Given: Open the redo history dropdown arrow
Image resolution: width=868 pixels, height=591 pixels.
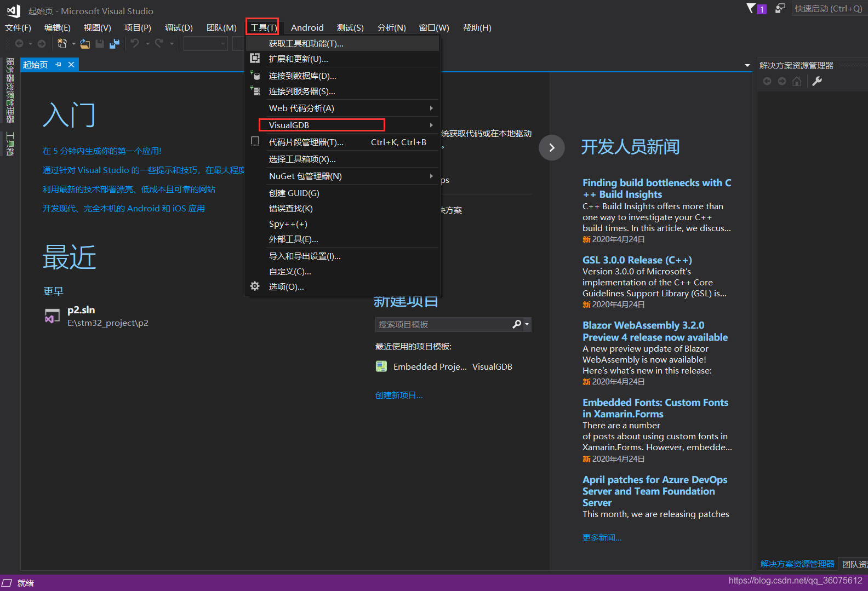Looking at the screenshot, I should (172, 44).
